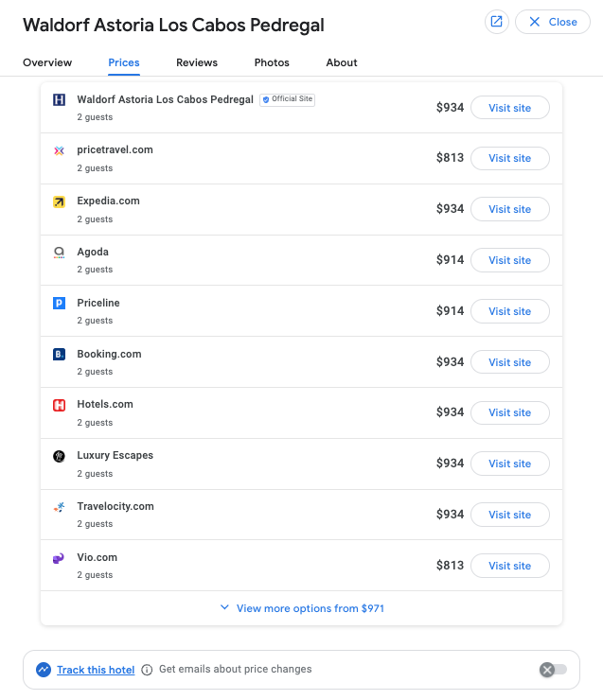The width and height of the screenshot is (603, 700).
Task: Click the 2 guests label under Priceline
Action: [x=95, y=321]
